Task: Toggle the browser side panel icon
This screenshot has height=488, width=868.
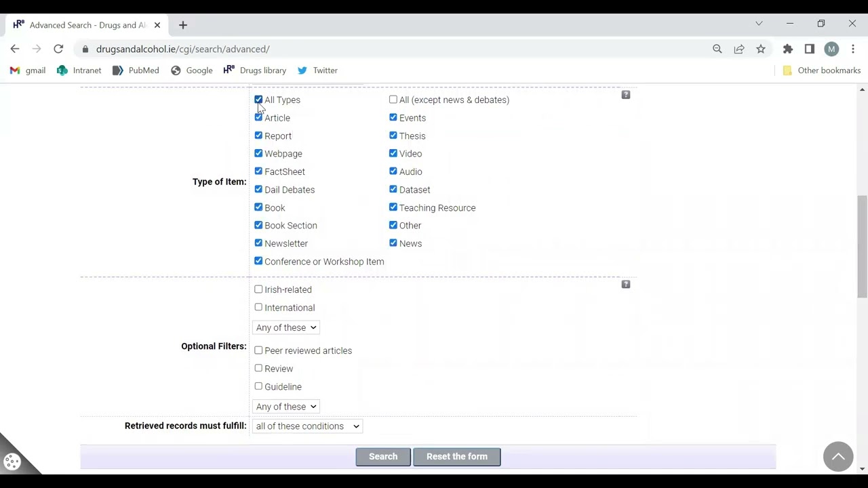Action: click(x=810, y=49)
